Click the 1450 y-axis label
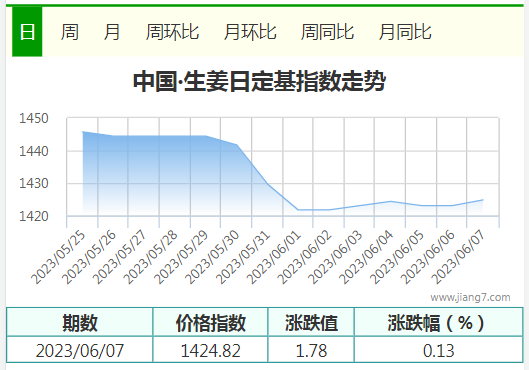Viewport: 529px width, 370px height. pos(34,119)
